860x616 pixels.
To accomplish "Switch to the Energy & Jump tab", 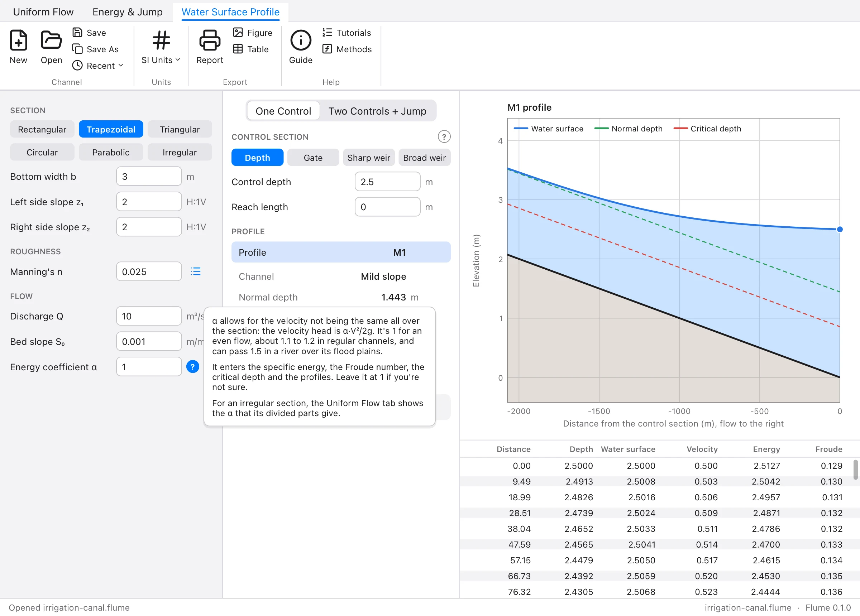I will 128,12.
